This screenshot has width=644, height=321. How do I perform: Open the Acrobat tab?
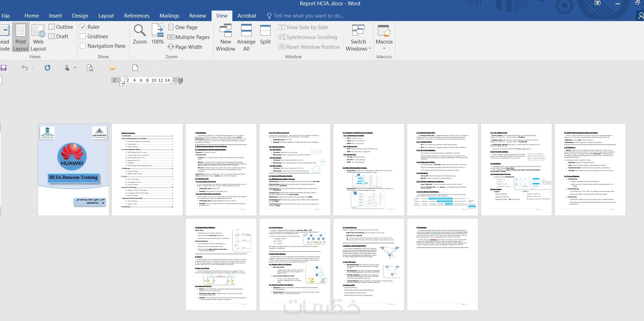coord(247,16)
